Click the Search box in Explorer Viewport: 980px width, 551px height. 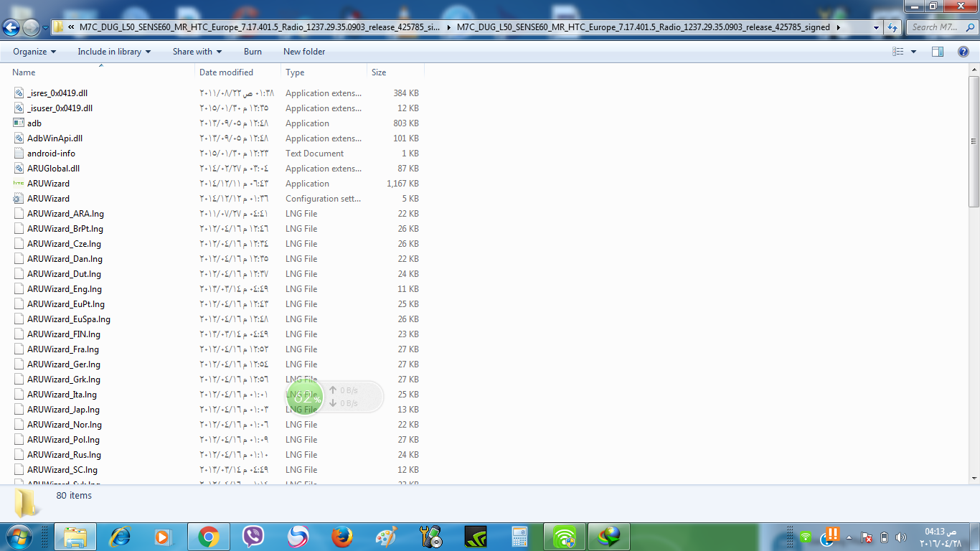941,27
